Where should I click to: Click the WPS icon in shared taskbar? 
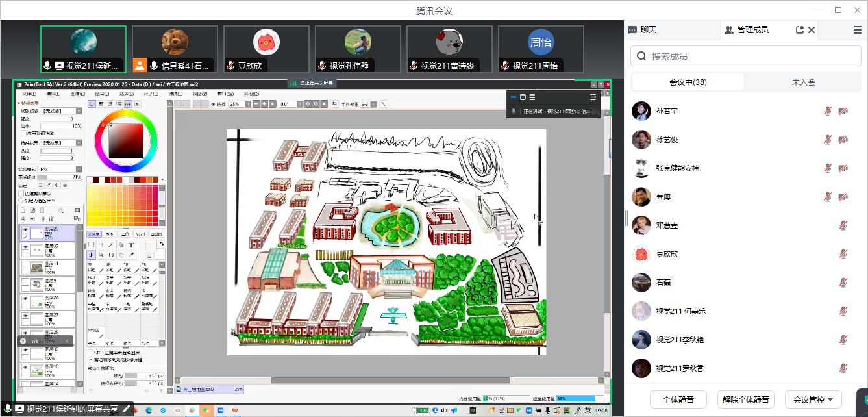click(236, 411)
